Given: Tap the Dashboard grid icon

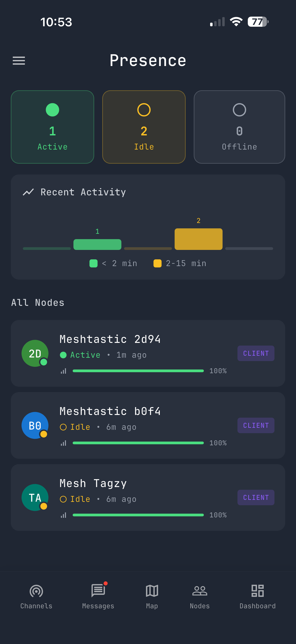Looking at the screenshot, I should [x=258, y=591].
